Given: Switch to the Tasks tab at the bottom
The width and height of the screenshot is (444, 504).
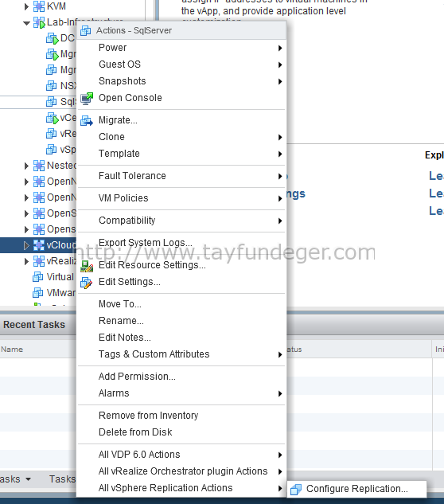Looking at the screenshot, I should point(62,479).
